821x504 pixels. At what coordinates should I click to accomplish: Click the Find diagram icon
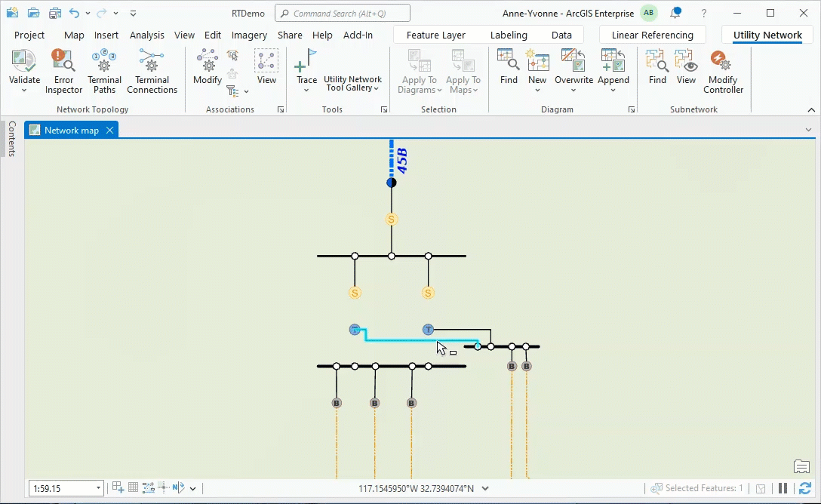[509, 61]
